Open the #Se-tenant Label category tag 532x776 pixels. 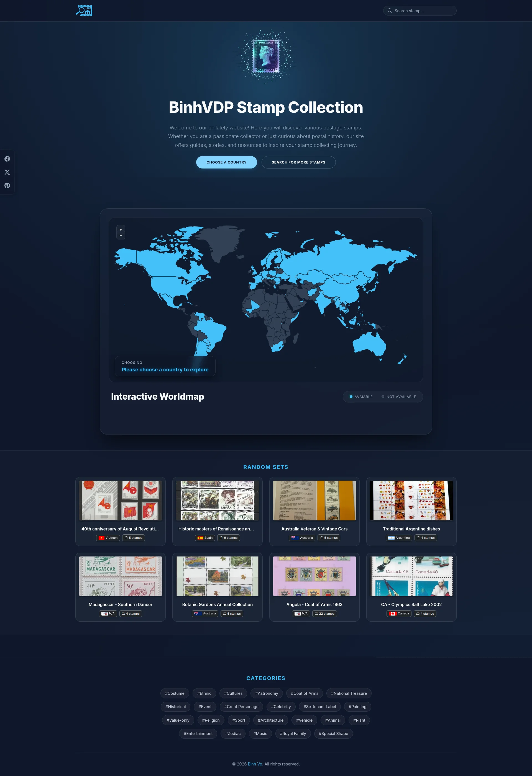tap(320, 706)
